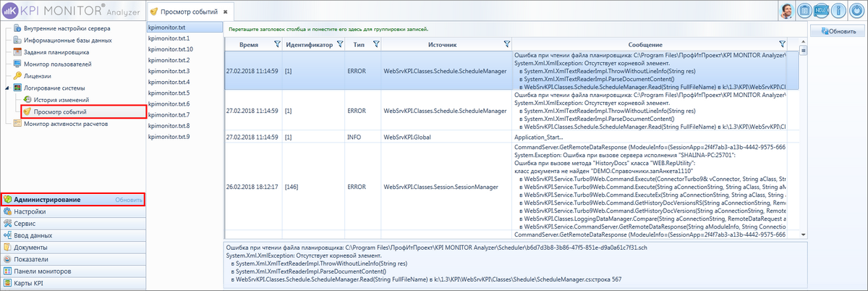Sort by the Время column header
The image size is (868, 291).
coord(248,45)
